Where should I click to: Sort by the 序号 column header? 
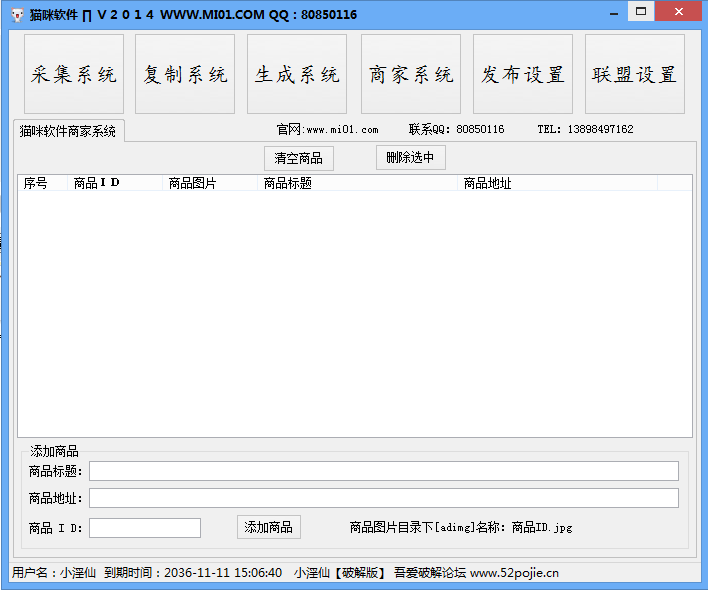tap(42, 183)
